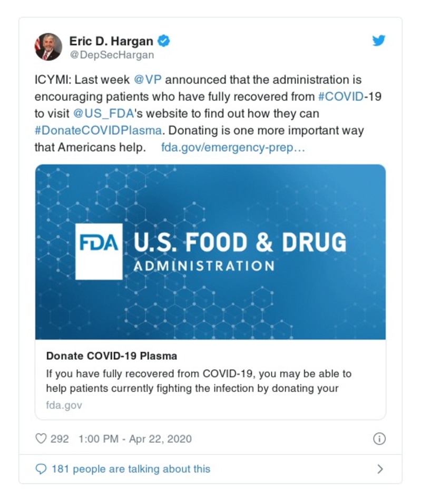The height and width of the screenshot is (504, 421).
Task: Expand conversation with right chevron
Action: 380,469
